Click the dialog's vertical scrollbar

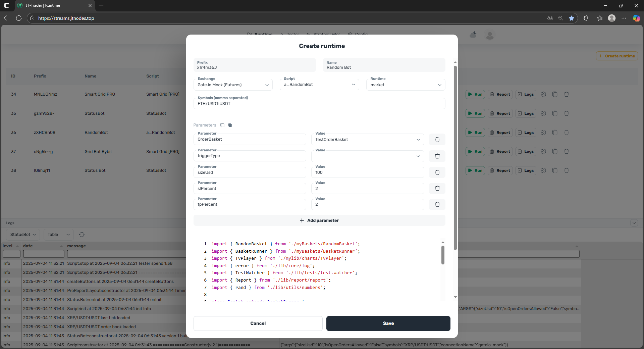(455, 158)
